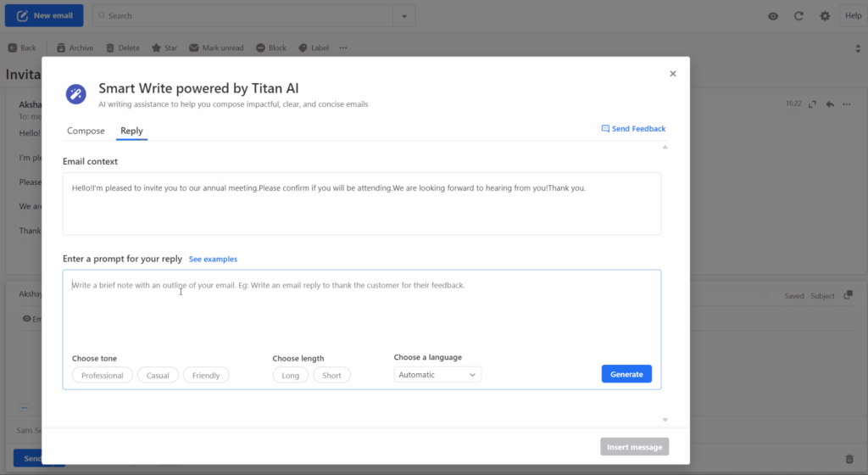Discard draft with the trash icon
868x475 pixels.
pos(849,459)
